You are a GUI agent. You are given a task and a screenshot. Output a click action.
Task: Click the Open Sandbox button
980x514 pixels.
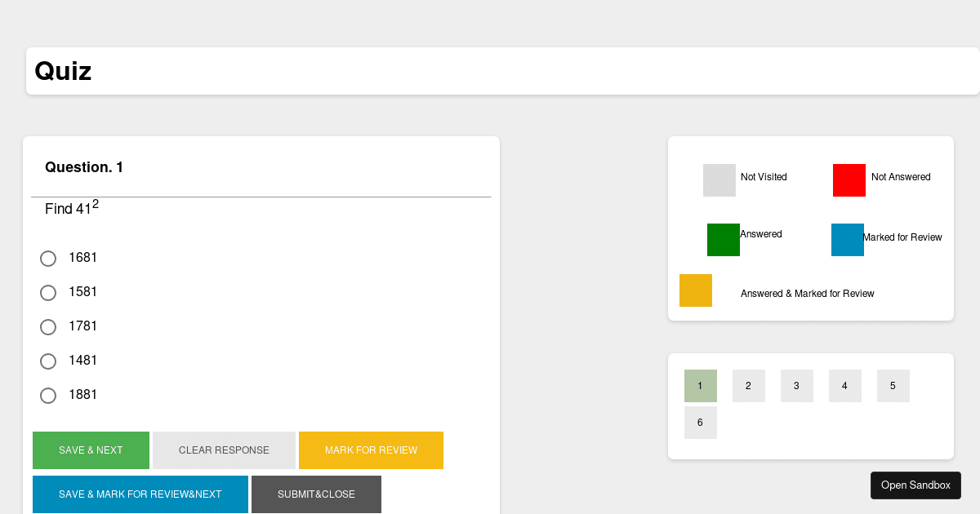pyautogui.click(x=915, y=485)
